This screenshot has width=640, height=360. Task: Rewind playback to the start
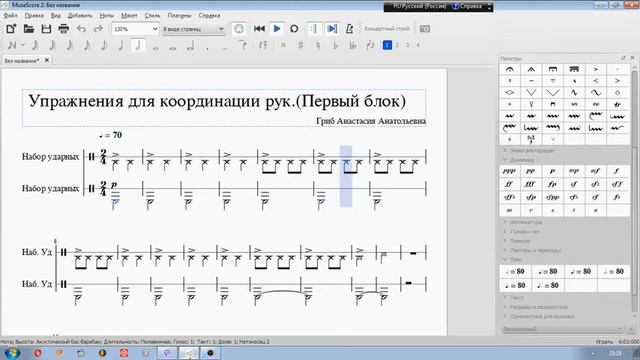coord(259,29)
